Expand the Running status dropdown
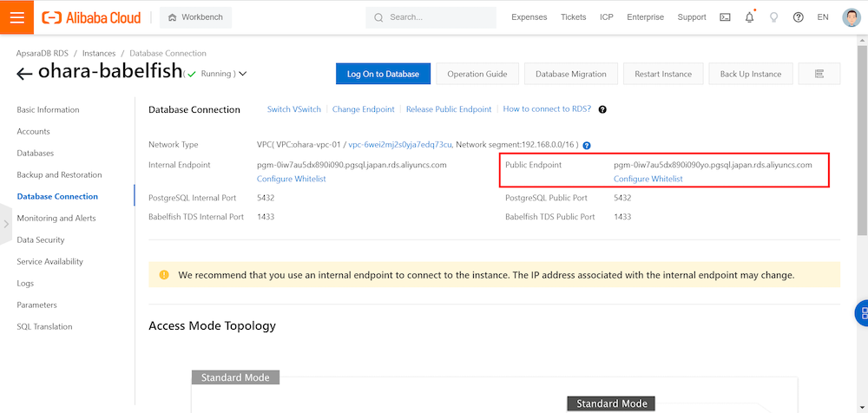 [x=242, y=74]
